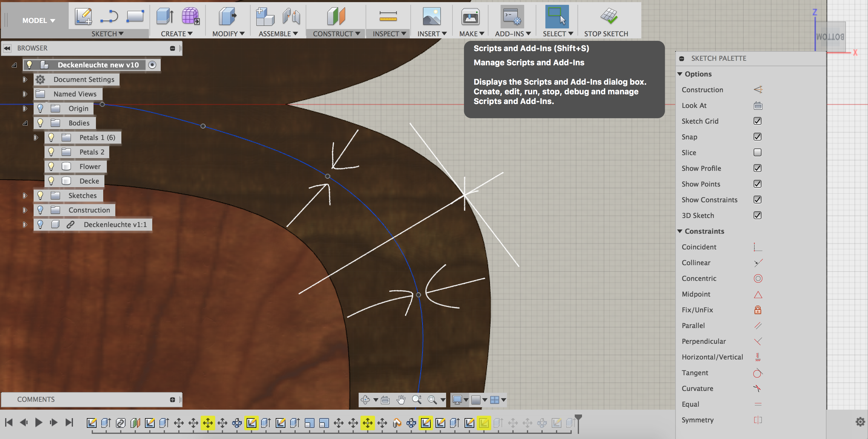Click the Orbit icon in navigation bar

click(366, 400)
